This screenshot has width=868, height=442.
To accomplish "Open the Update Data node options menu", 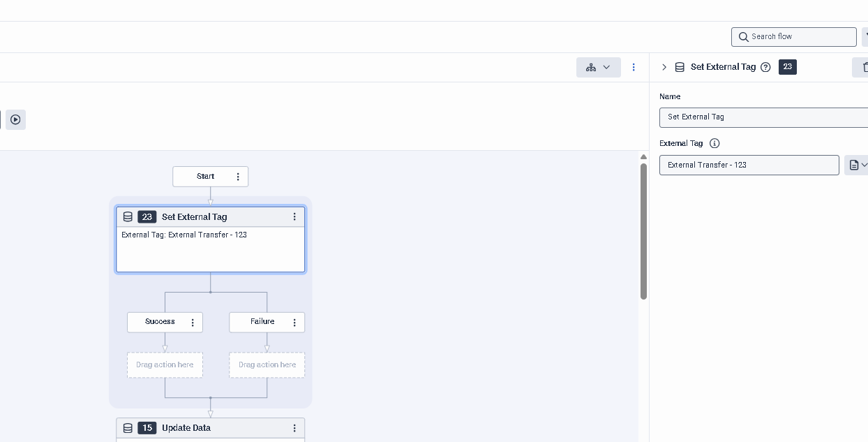I will pos(294,428).
